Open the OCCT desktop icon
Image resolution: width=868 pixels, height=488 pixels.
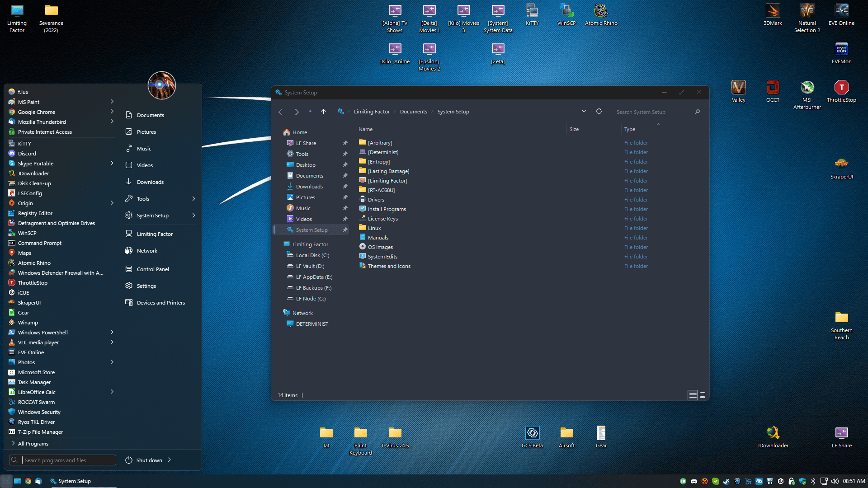[x=773, y=91]
